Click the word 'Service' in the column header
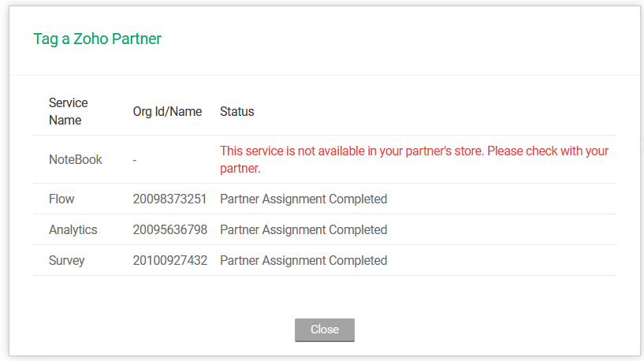This screenshot has width=644, height=361. [69, 102]
